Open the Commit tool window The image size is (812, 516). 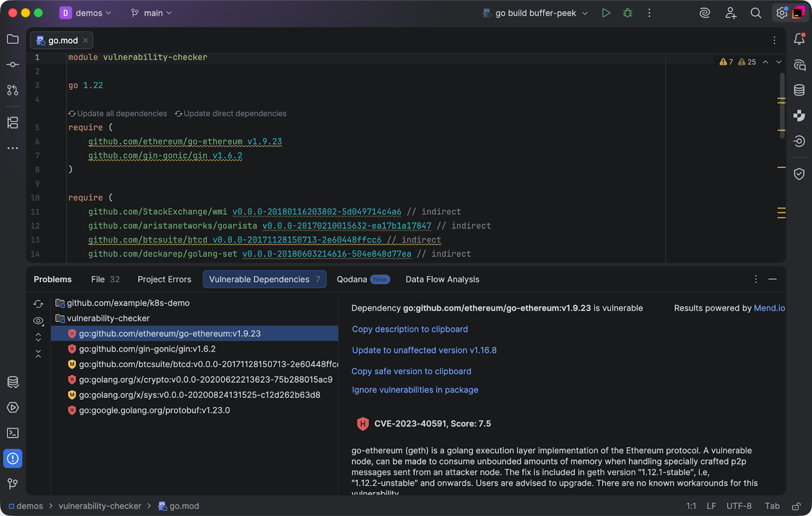(x=13, y=64)
